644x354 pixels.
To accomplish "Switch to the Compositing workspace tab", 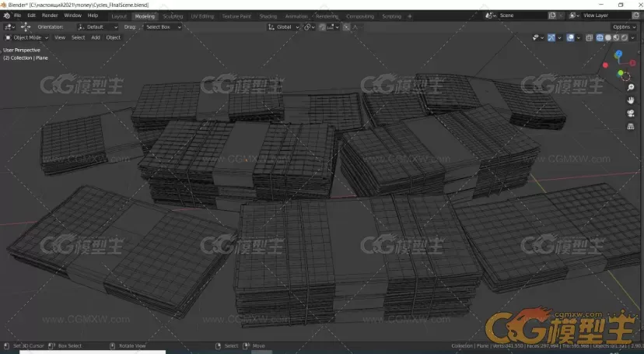I will (x=360, y=16).
